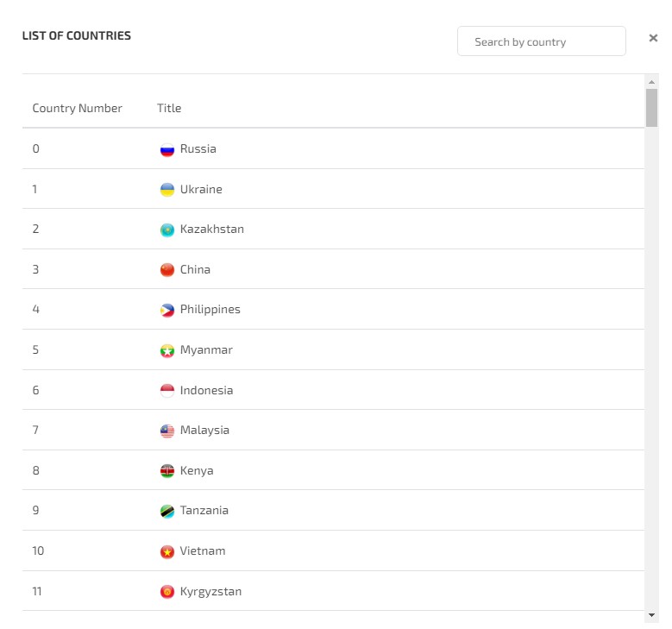Image resolution: width=672 pixels, height=629 pixels.
Task: Click the Title column header
Action: coord(169,108)
